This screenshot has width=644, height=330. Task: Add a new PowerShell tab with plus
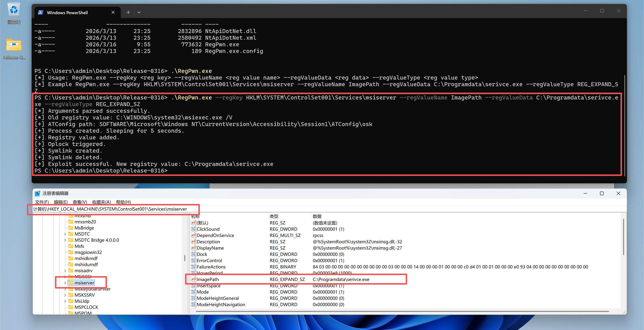(x=128, y=12)
